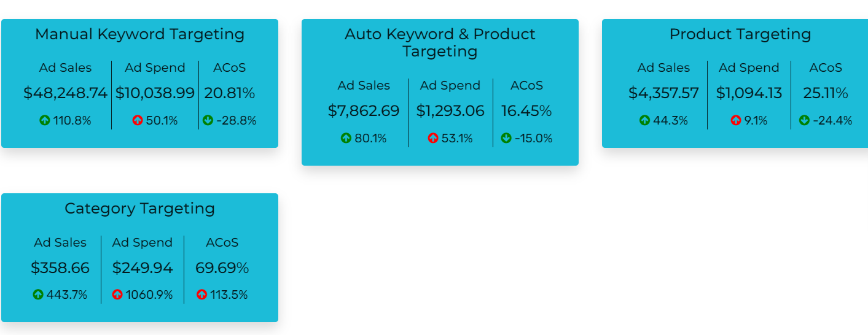Image resolution: width=868 pixels, height=335 pixels.
Task: Click red up arrow next to 50.1%
Action: (138, 121)
